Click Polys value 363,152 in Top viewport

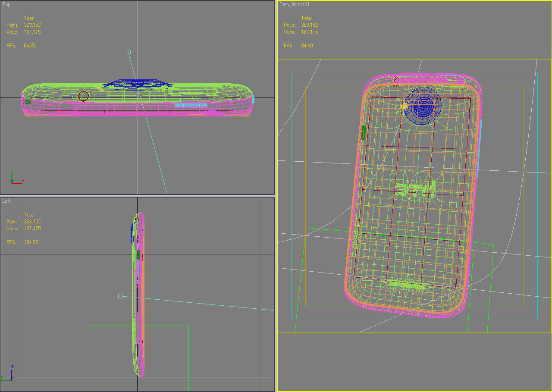pos(32,25)
